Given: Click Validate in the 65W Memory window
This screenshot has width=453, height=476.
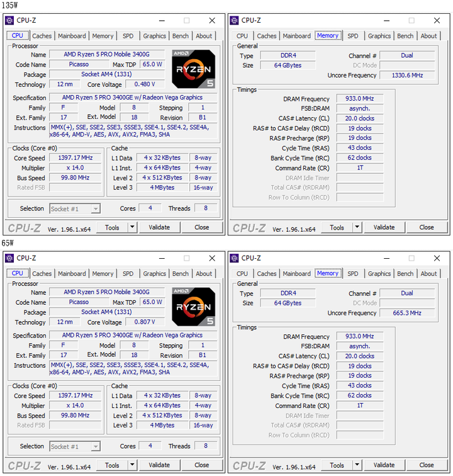Looking at the screenshot, I should point(384,465).
